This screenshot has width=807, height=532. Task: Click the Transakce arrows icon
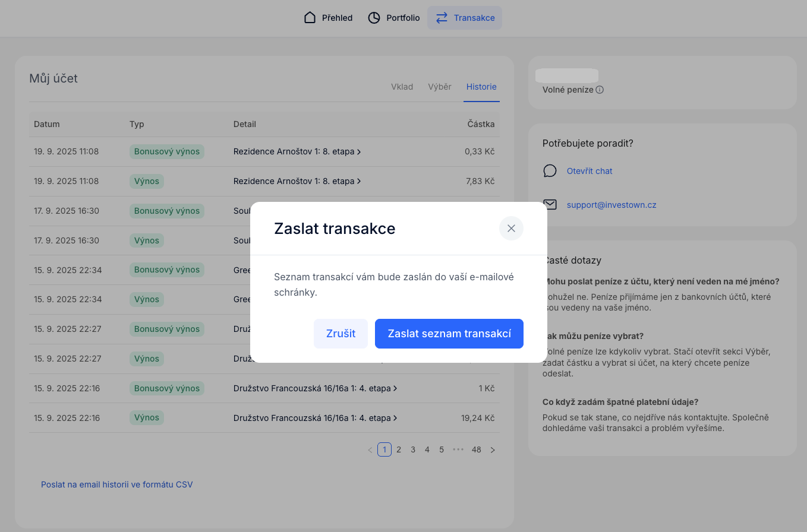click(x=442, y=18)
